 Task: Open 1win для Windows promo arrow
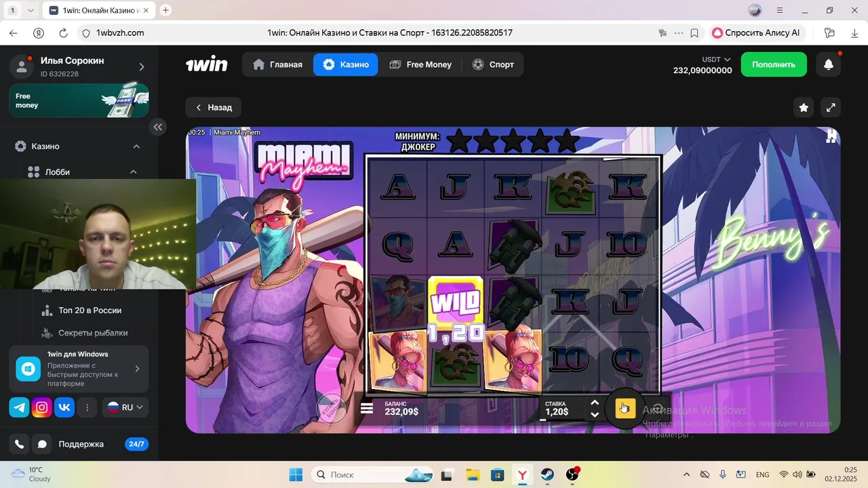[x=137, y=369]
